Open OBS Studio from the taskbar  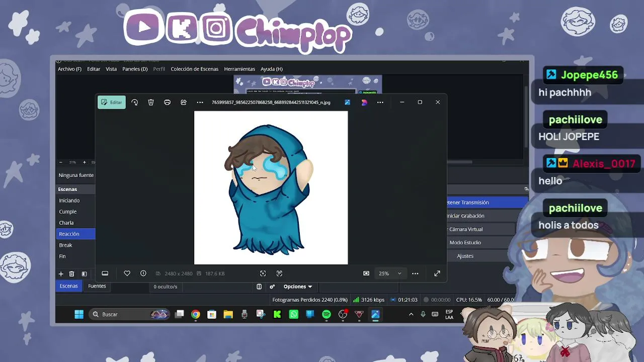point(343,314)
